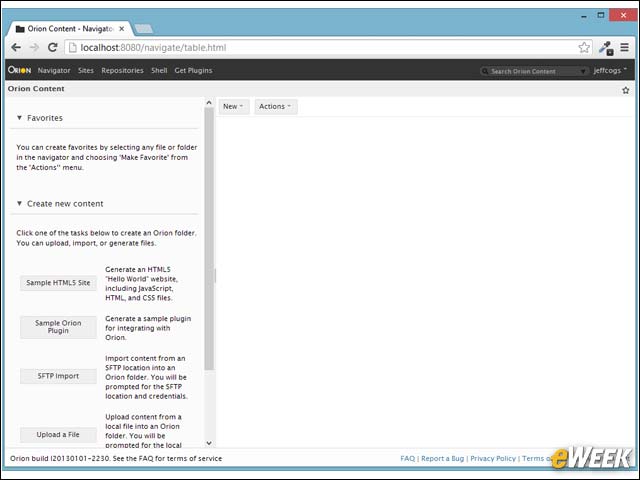Open the FAQ link
This screenshot has height=480, width=640.
[x=407, y=458]
